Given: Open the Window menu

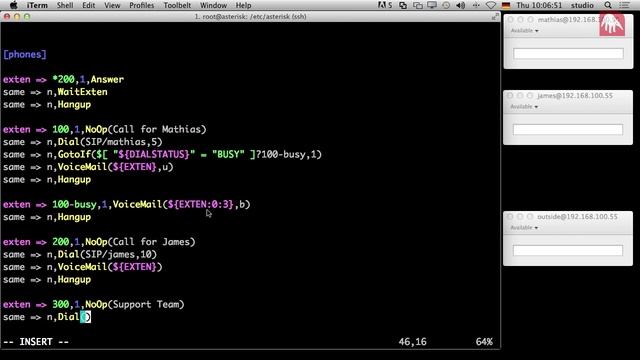Looking at the screenshot, I should [213, 5].
